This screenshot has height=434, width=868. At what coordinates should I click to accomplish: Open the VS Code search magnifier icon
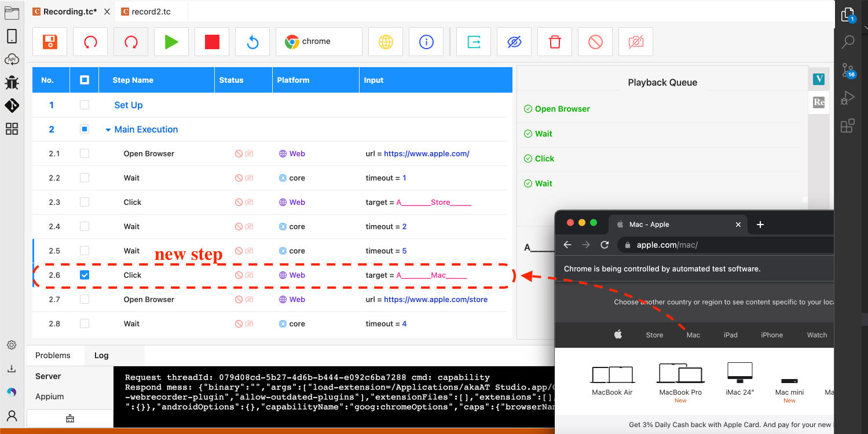tap(848, 42)
